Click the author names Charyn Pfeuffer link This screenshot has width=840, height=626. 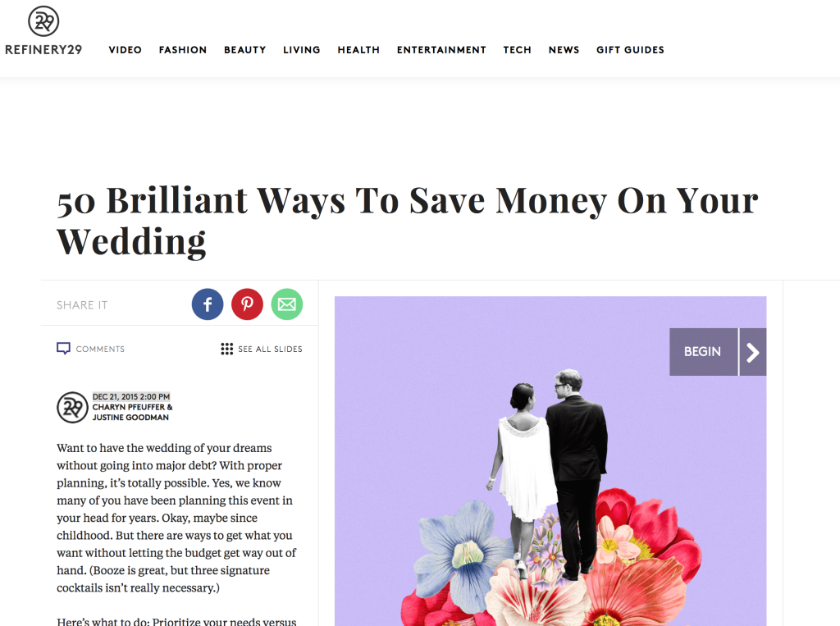pos(129,407)
